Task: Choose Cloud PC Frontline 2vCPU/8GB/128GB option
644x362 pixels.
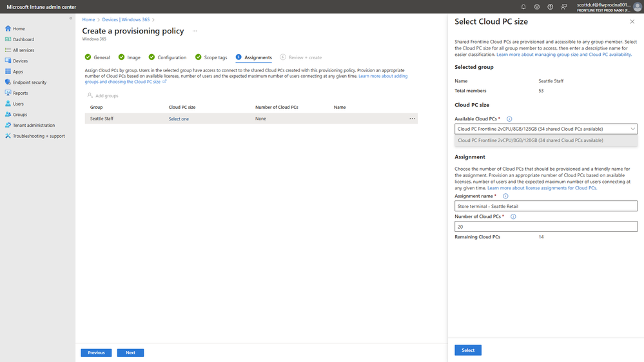Action: tap(531, 140)
